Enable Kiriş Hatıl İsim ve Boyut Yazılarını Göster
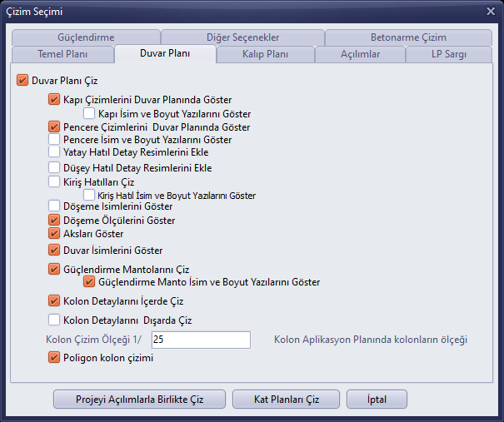 pyautogui.click(x=89, y=195)
